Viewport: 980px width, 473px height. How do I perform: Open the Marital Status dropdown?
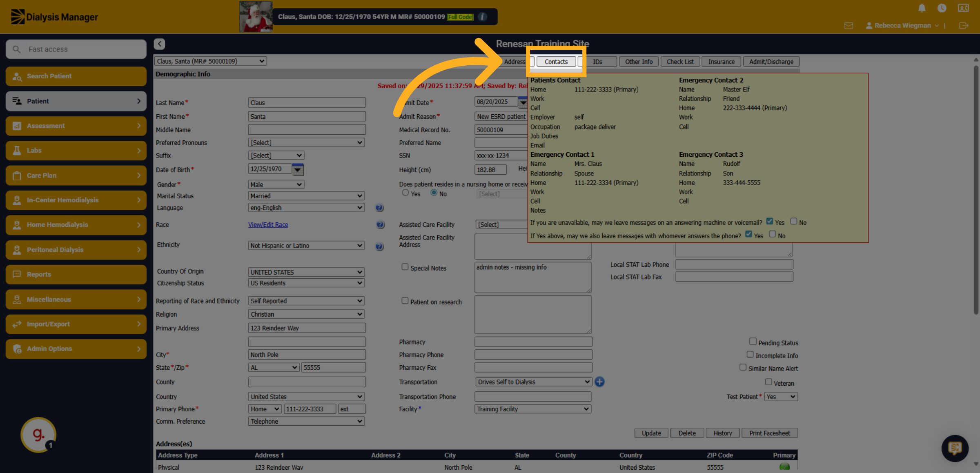[x=306, y=196]
